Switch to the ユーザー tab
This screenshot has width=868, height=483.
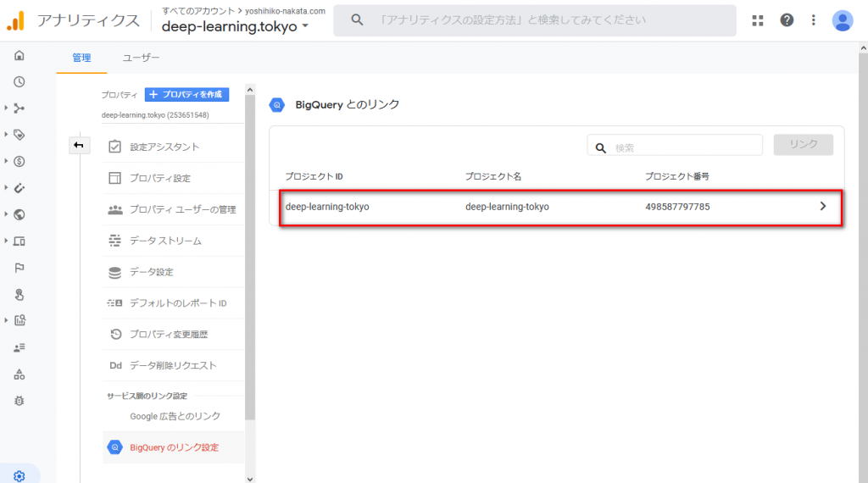141,58
